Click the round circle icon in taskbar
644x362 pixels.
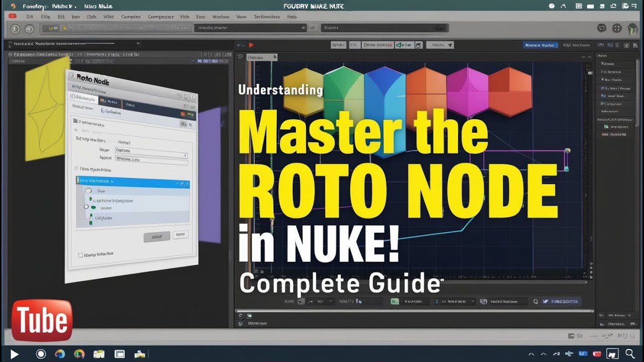tap(41, 354)
